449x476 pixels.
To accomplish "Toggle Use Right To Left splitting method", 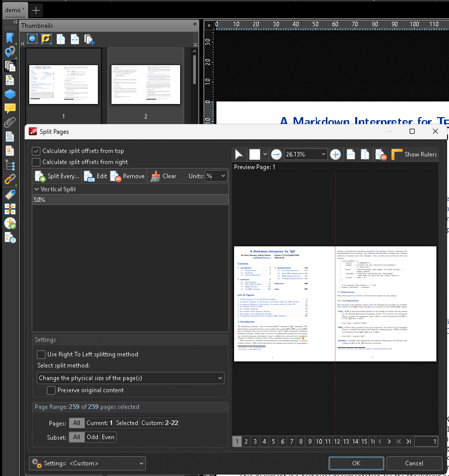I will pos(41,354).
